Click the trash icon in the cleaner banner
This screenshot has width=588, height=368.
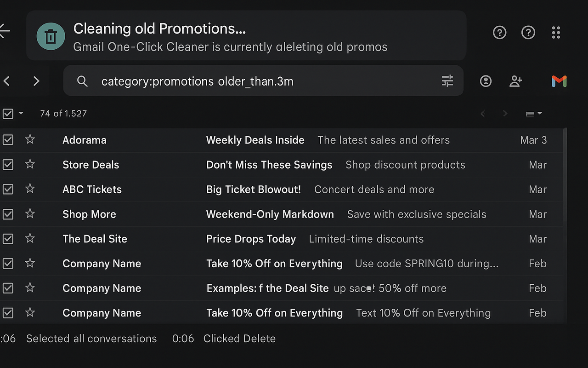click(x=51, y=35)
